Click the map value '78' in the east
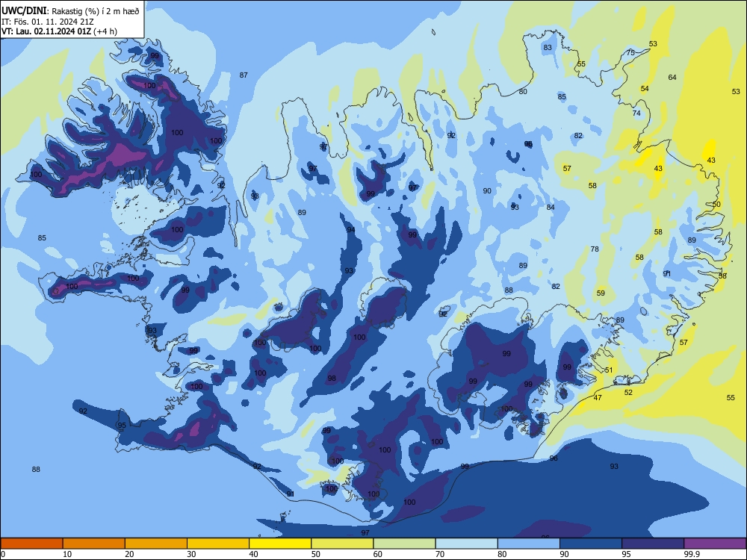This screenshot has width=747, height=560. (x=595, y=249)
